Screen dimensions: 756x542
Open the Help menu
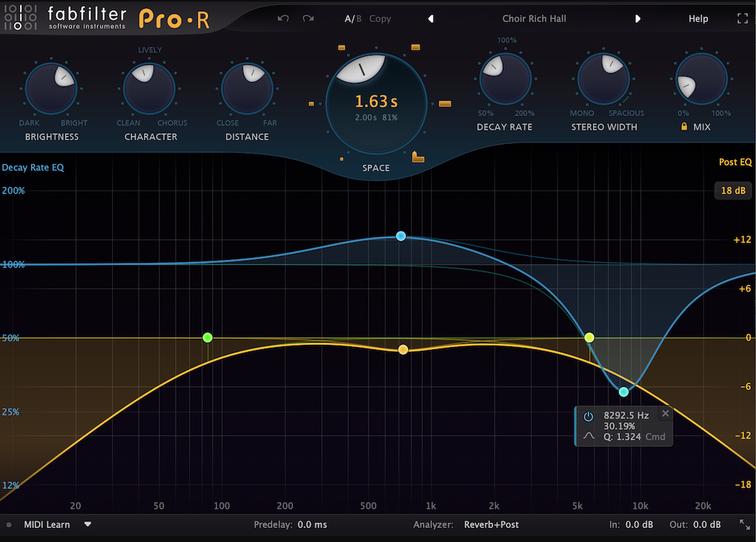(x=698, y=18)
